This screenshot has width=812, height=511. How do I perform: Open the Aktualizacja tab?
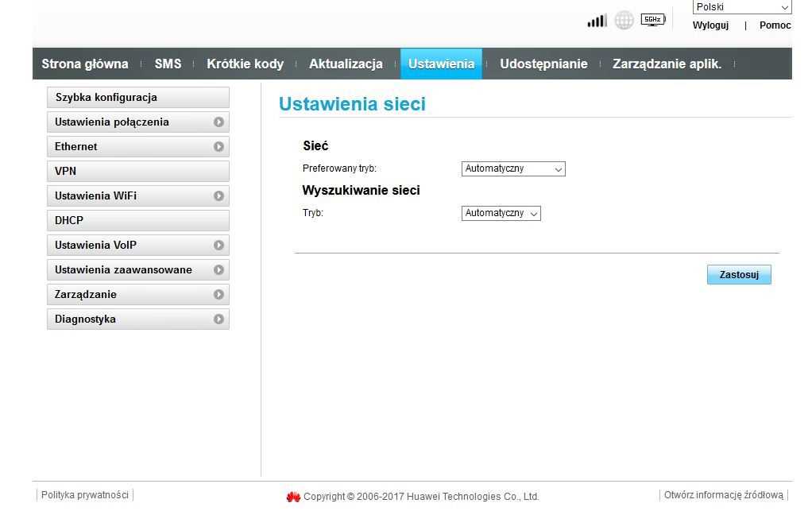pyautogui.click(x=346, y=64)
